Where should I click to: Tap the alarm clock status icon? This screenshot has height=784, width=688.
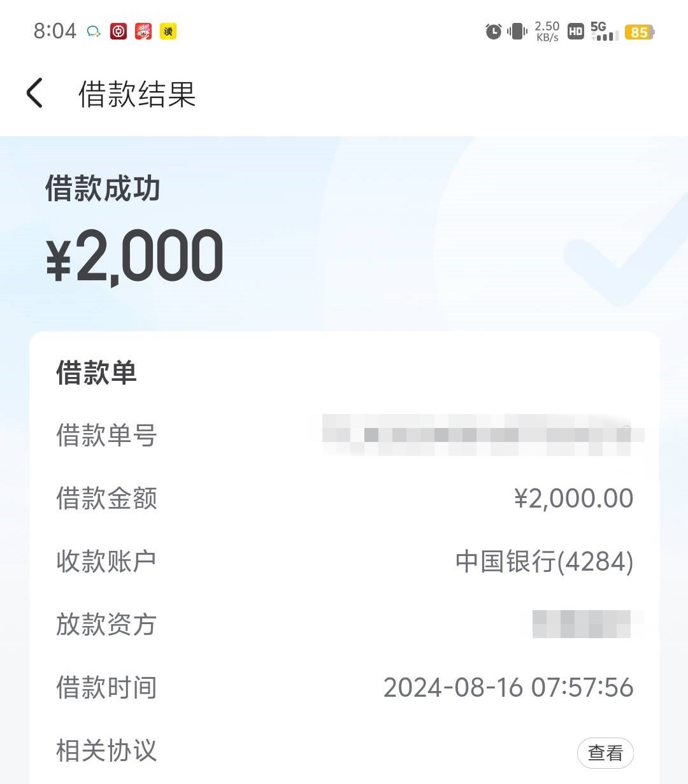[494, 31]
